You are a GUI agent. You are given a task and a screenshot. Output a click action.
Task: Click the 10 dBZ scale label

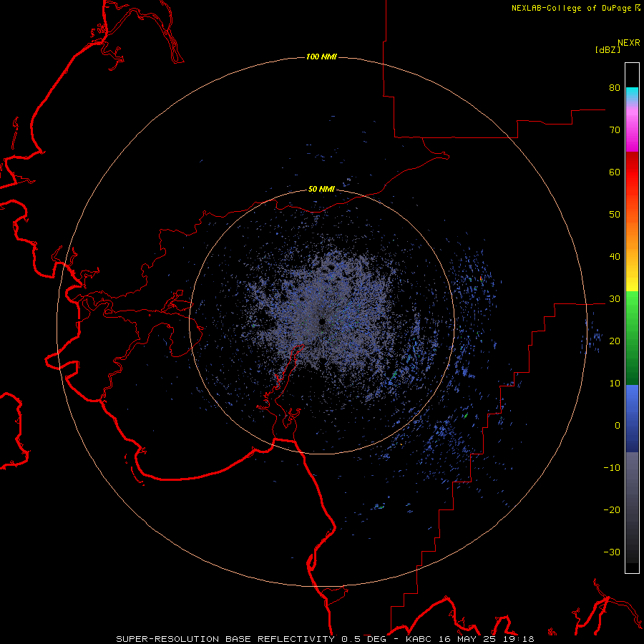point(615,384)
